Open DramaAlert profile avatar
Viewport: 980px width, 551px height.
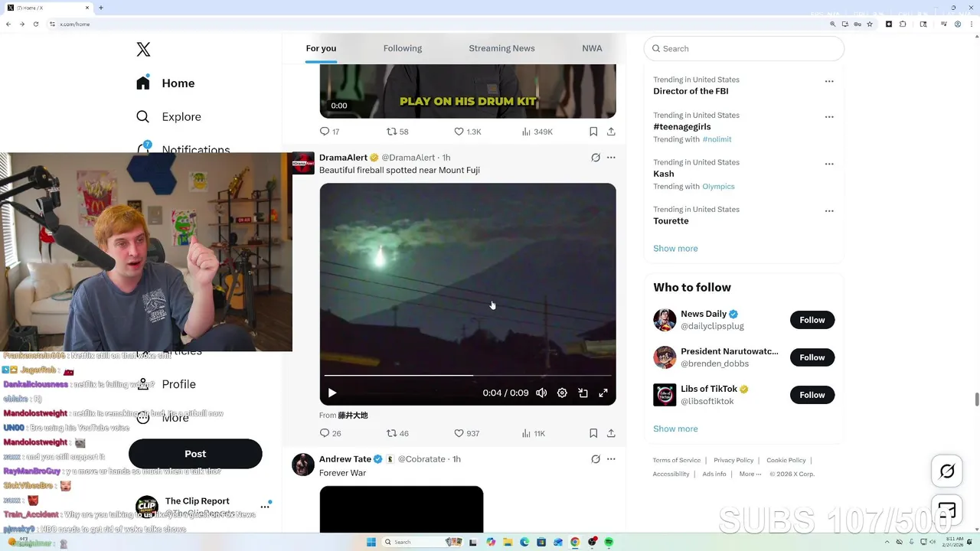[x=303, y=163]
